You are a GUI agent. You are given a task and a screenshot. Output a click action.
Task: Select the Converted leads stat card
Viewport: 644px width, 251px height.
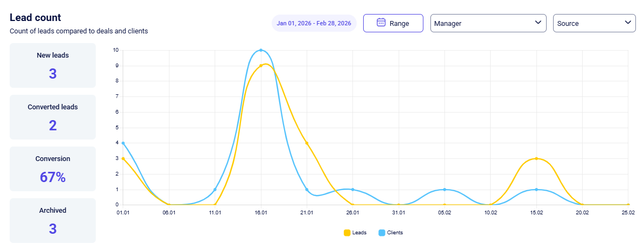tap(53, 117)
